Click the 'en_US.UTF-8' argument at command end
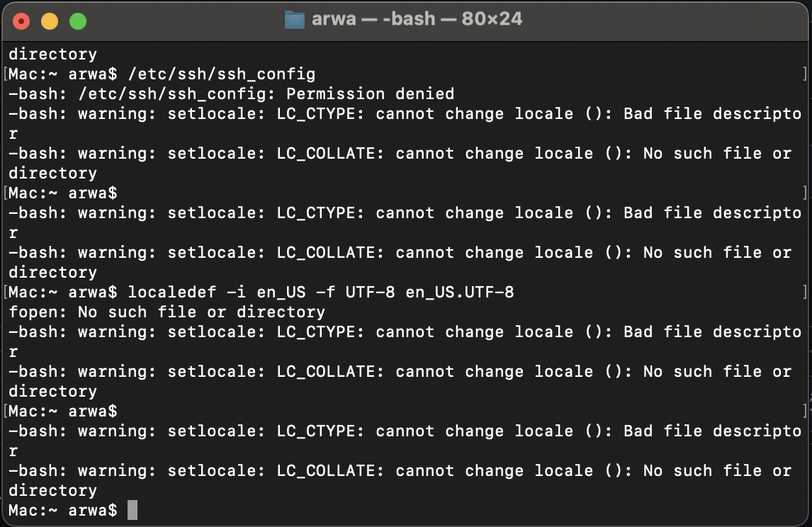 (459, 292)
